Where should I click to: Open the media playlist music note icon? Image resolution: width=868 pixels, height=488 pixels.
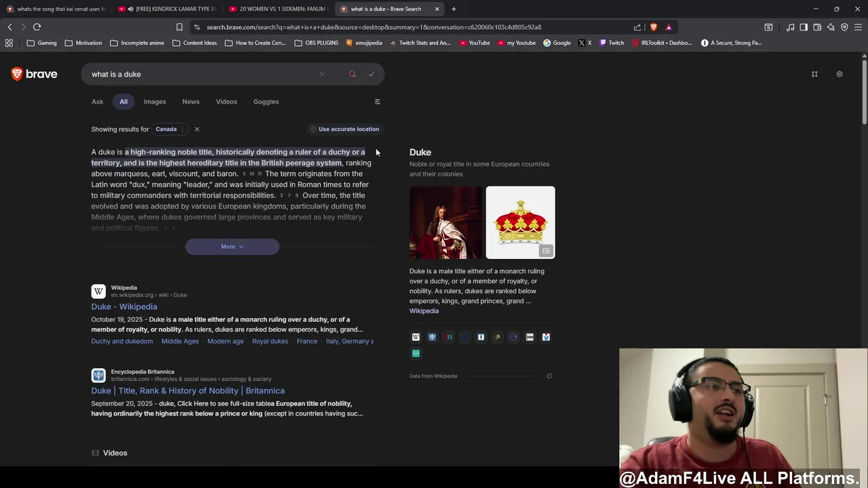tap(790, 27)
